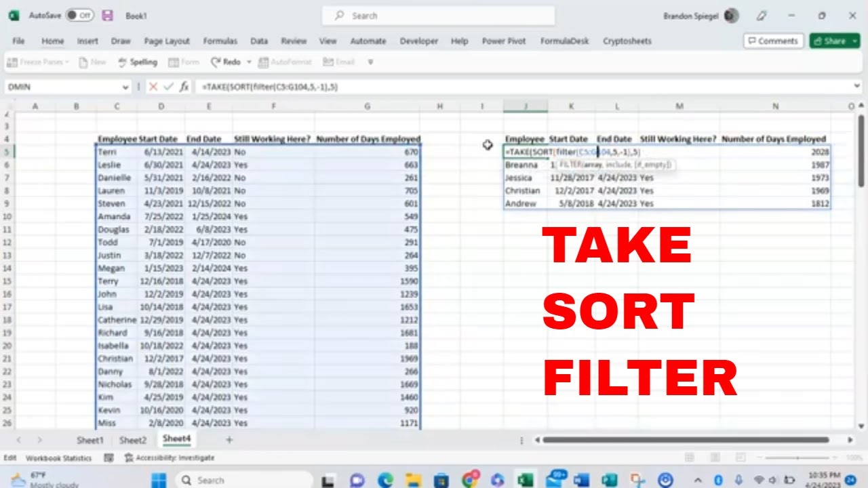Click the pen icon beside the account avatar
The width and height of the screenshot is (868, 488).
click(762, 16)
